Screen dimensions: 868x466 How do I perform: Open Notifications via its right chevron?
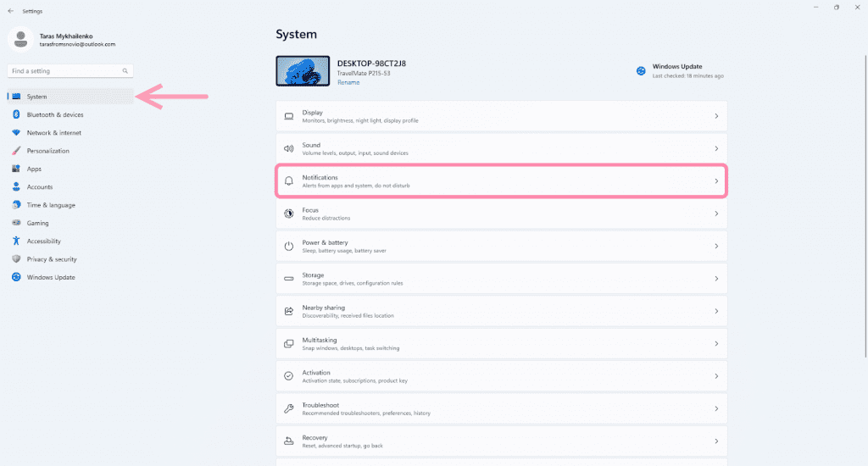716,181
